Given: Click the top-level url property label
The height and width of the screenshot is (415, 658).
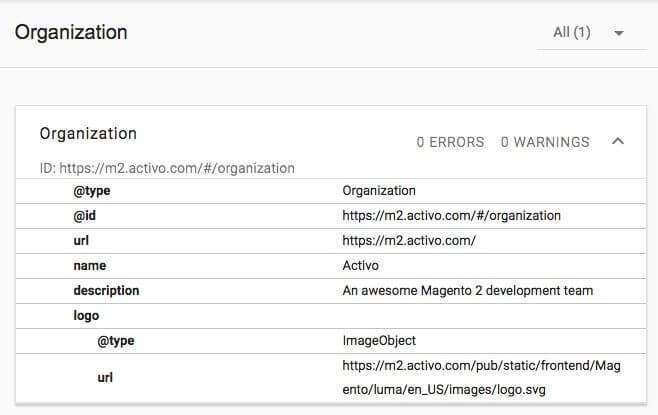Looking at the screenshot, I should point(81,240).
